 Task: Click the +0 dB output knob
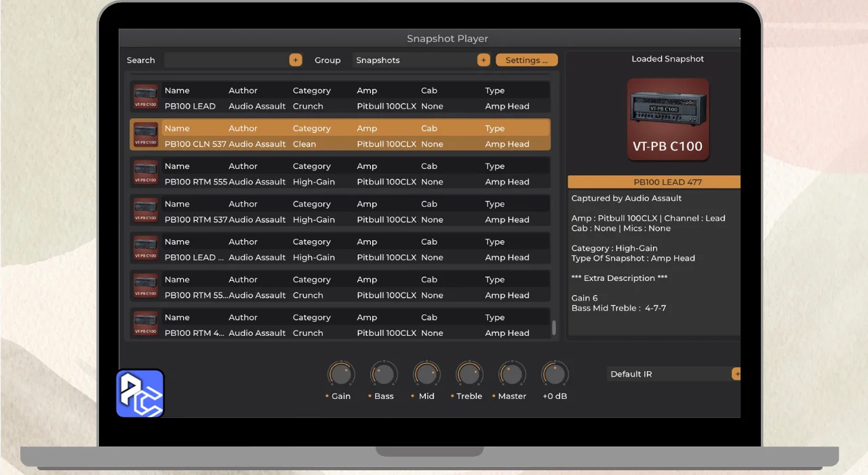pyautogui.click(x=555, y=374)
